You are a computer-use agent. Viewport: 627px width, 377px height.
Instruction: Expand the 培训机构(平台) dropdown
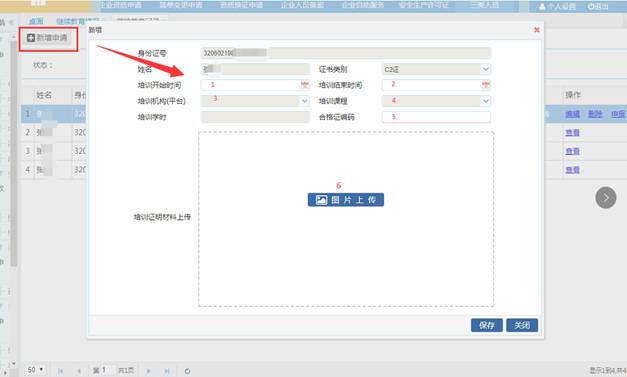coord(304,101)
